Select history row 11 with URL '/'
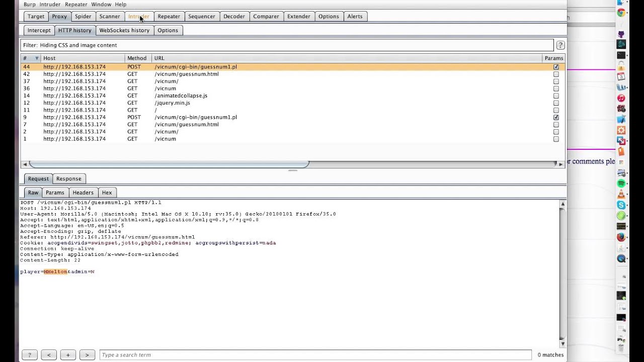This screenshot has height=362, width=644. pos(292,110)
